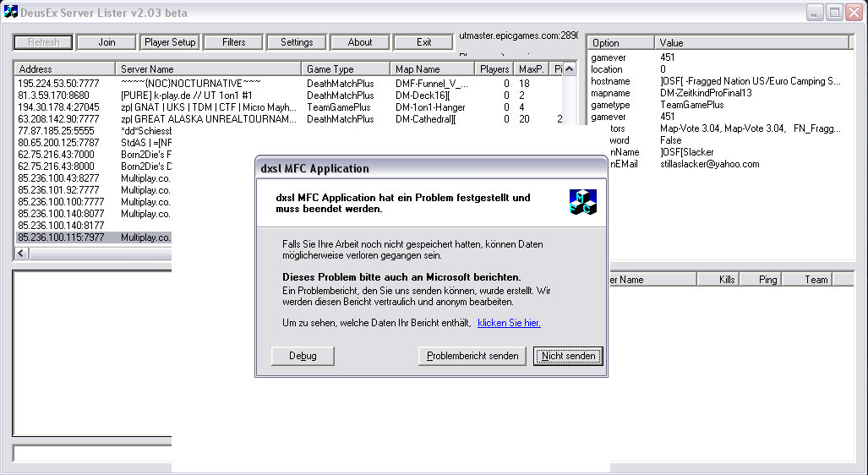Screen dimensions: 868x475
Task: Click the Map-Vote 3.04 mutators value
Action: [x=750, y=128]
